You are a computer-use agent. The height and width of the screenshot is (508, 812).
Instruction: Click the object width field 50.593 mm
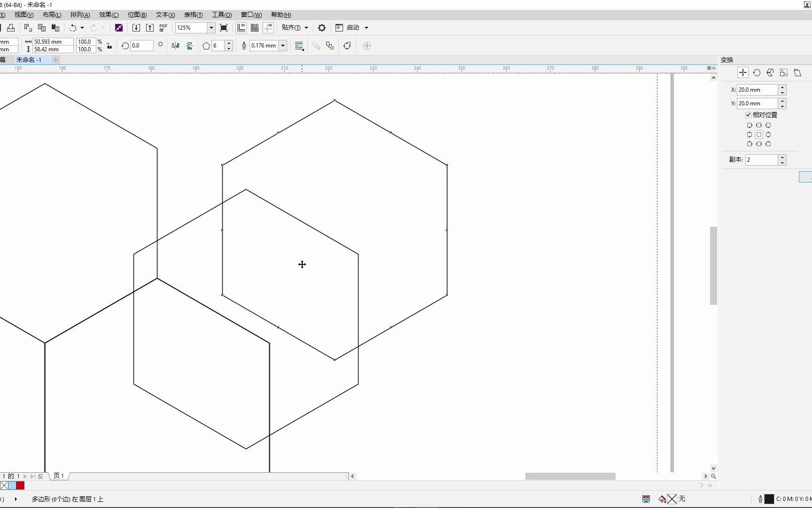point(53,42)
